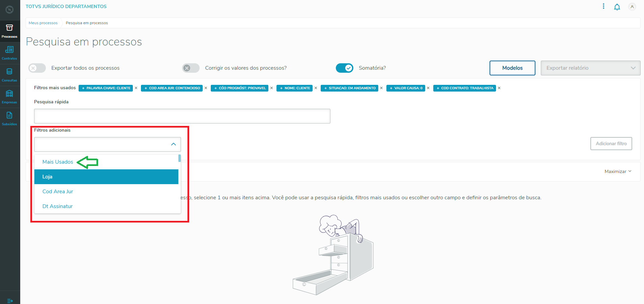This screenshot has height=304, width=644.
Task: Toggle Corrigir os valores dos processos switch
Action: click(x=191, y=68)
